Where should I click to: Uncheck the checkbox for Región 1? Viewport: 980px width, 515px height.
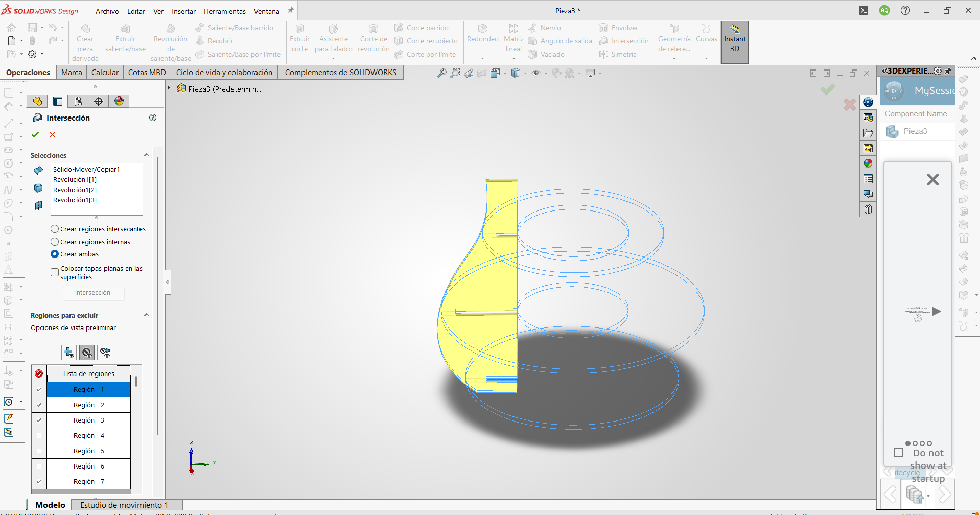coord(39,389)
